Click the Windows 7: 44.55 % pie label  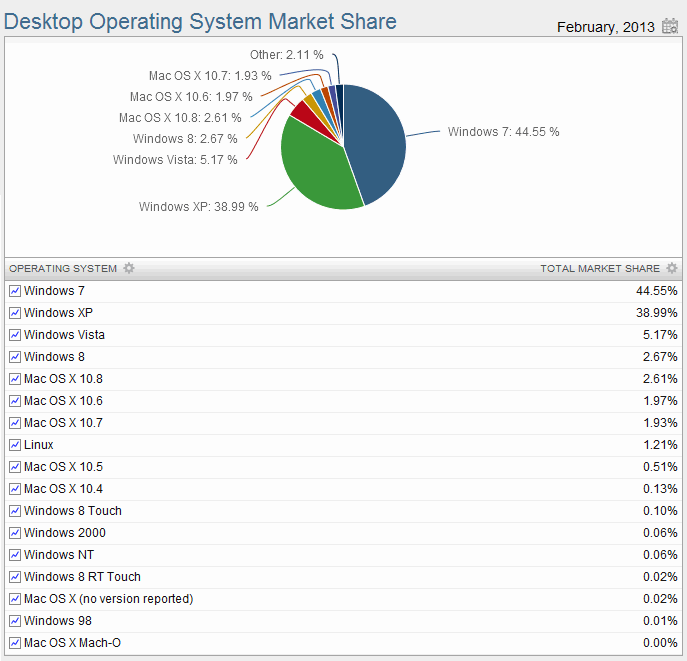503,132
